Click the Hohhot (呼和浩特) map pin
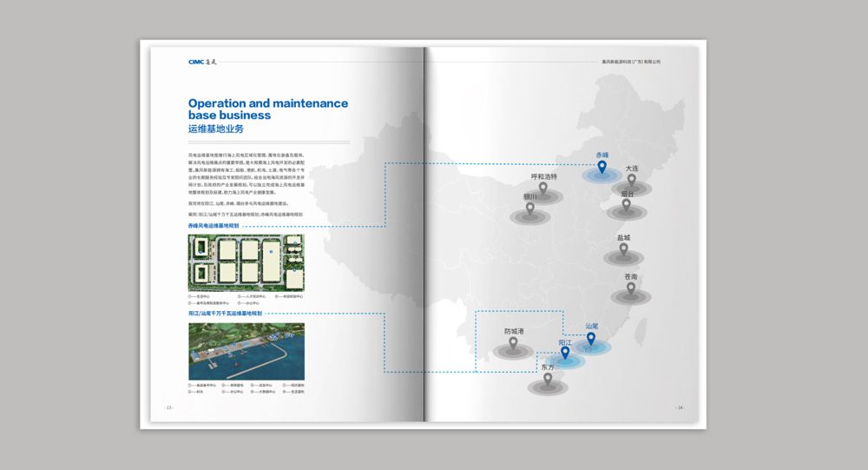The width and height of the screenshot is (868, 470). click(543, 189)
